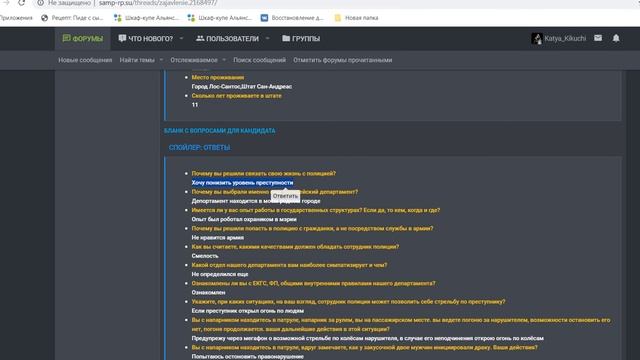
Task: Click the question 'Почему вы решили связать свою жизнь с полицией?'
Action: point(264,173)
